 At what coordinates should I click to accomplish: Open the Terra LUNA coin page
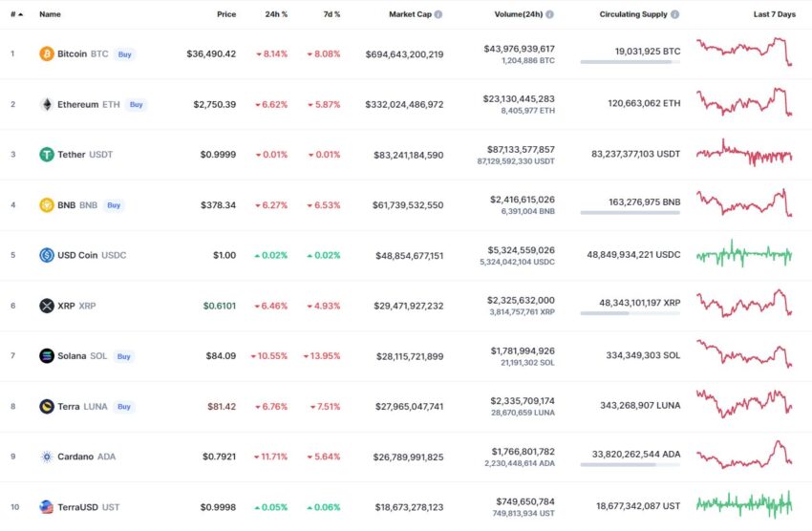pyautogui.click(x=82, y=407)
